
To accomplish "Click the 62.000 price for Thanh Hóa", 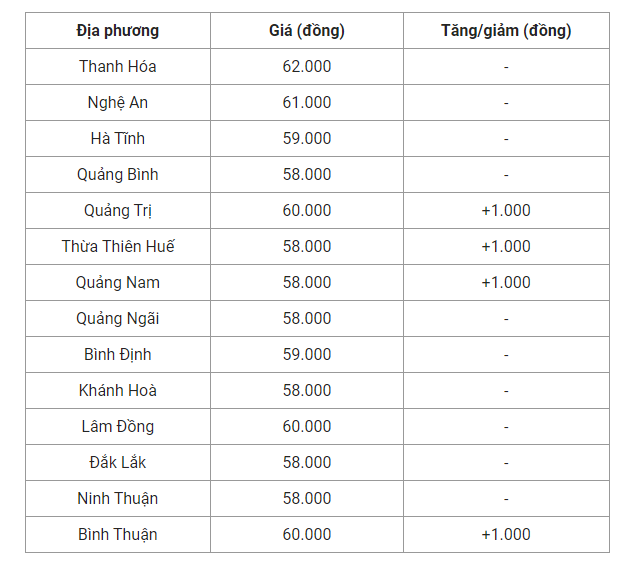I will 307,67.
